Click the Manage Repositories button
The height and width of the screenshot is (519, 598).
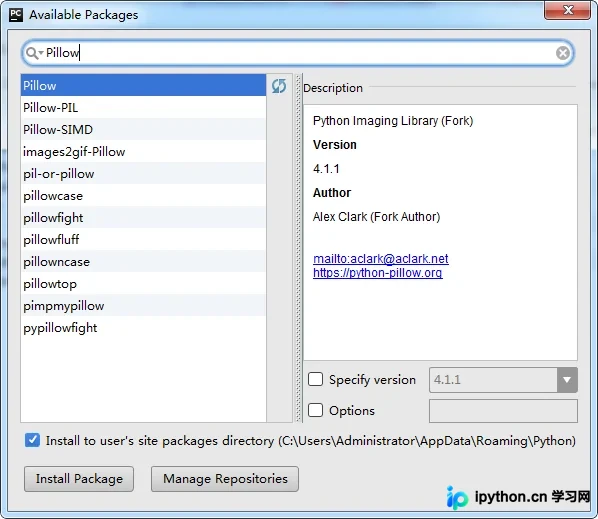tap(225, 479)
